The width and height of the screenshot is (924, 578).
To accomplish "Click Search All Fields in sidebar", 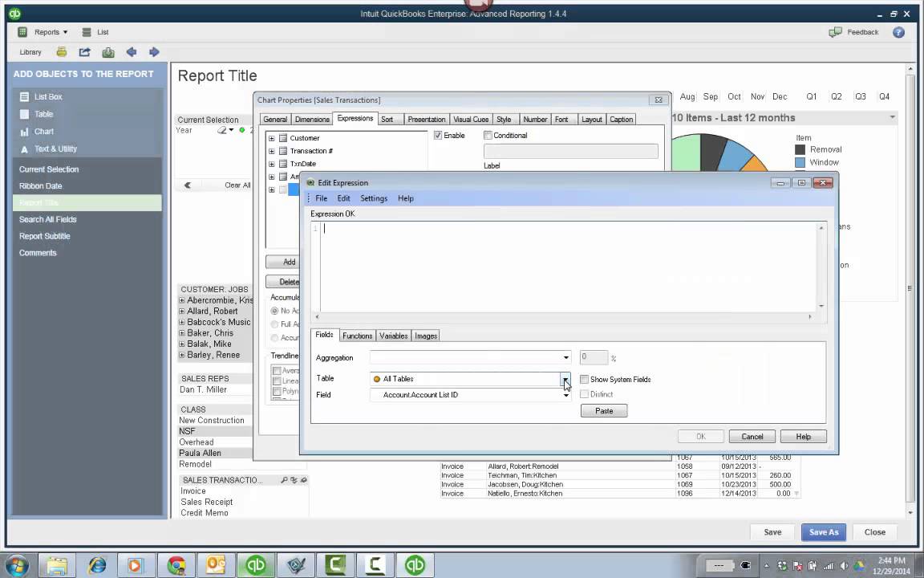I will coord(48,219).
